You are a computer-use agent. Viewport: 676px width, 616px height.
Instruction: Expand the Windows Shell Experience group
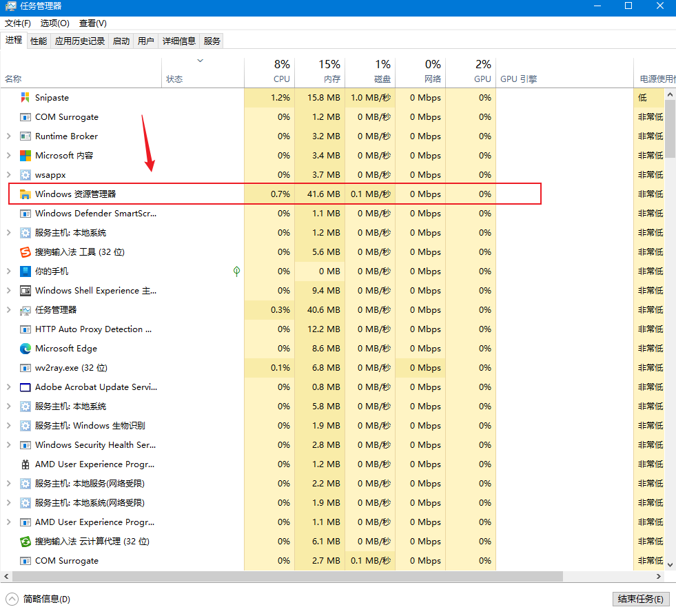pos(9,291)
